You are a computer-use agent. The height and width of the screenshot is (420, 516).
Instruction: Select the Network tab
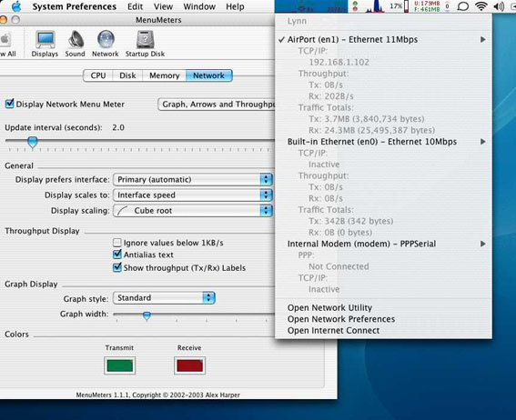[209, 75]
